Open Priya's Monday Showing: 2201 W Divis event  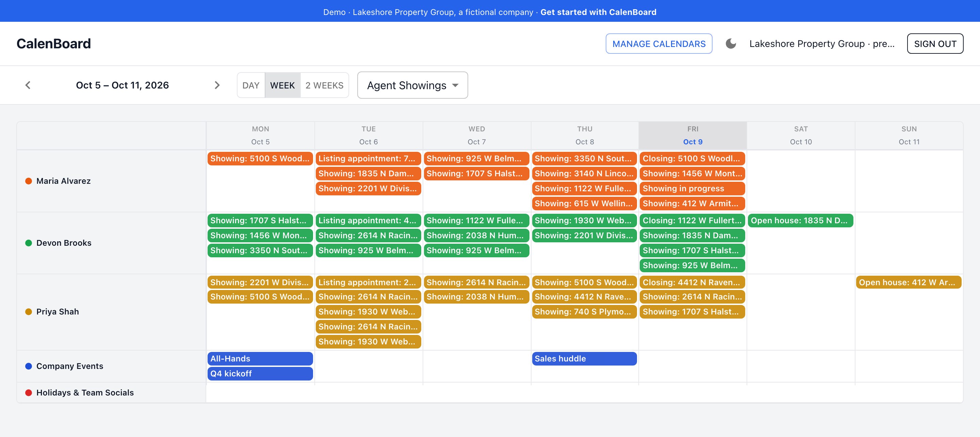[x=260, y=282]
